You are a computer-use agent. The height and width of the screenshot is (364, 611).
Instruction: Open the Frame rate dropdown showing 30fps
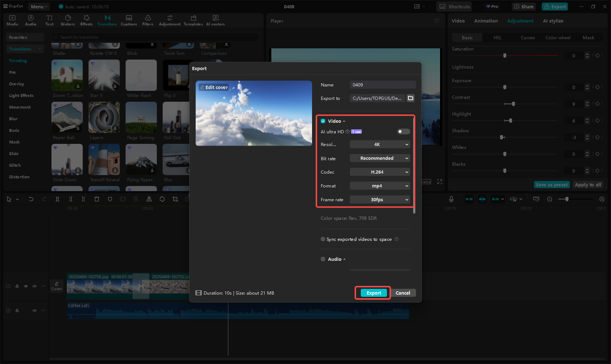pyautogui.click(x=380, y=200)
